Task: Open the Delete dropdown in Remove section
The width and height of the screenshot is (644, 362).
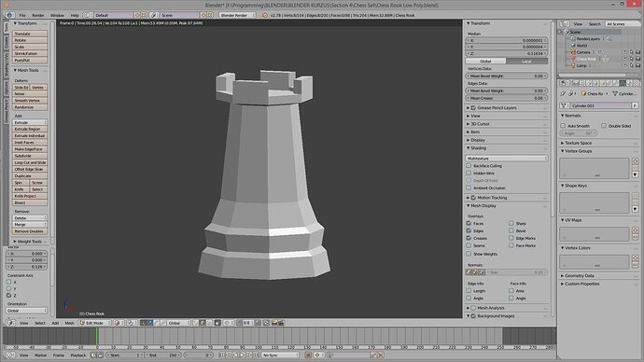Action: 30,218
